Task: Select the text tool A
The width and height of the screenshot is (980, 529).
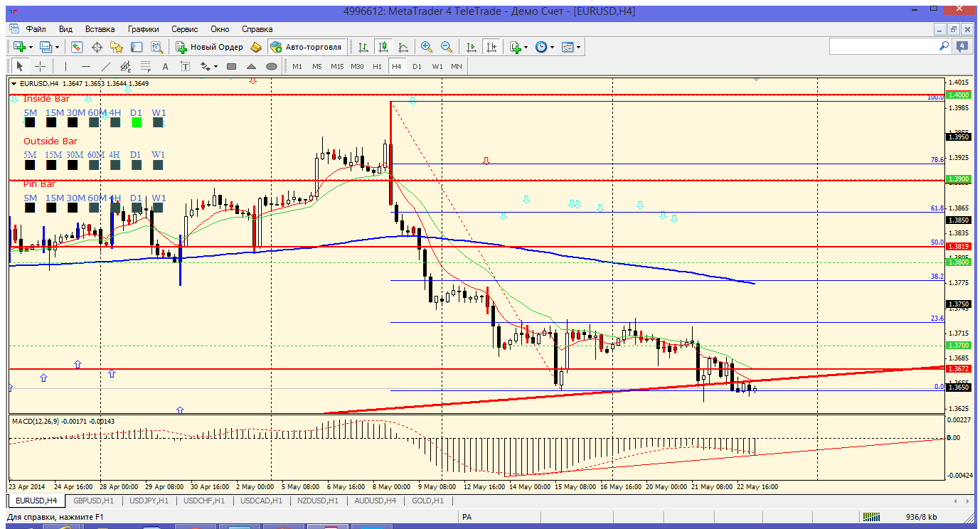Action: point(166,66)
